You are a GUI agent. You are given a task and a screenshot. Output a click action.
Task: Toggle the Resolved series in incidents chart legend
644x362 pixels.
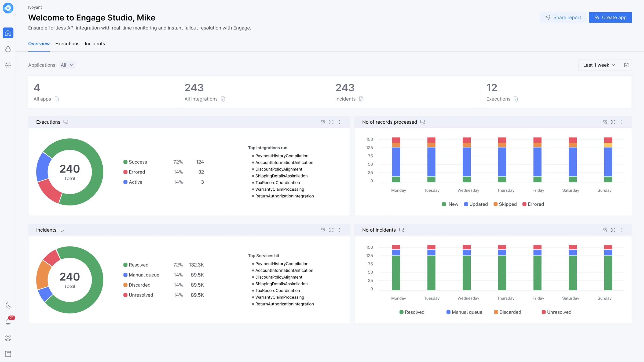412,312
